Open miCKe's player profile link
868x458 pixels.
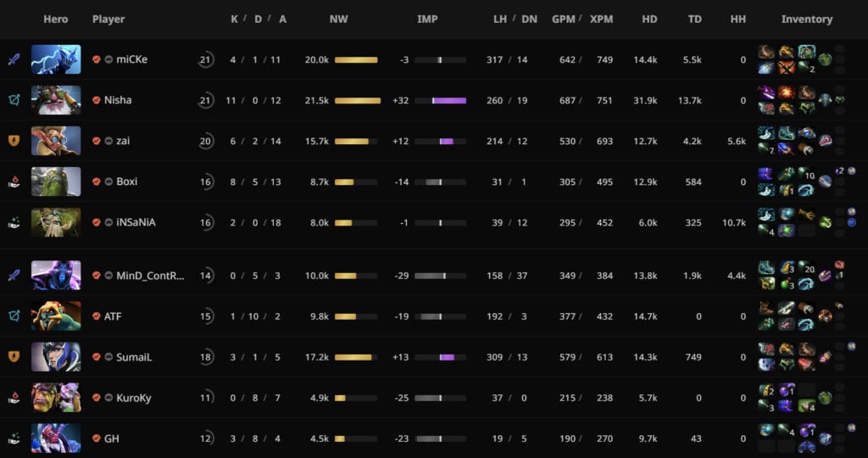[x=131, y=59]
